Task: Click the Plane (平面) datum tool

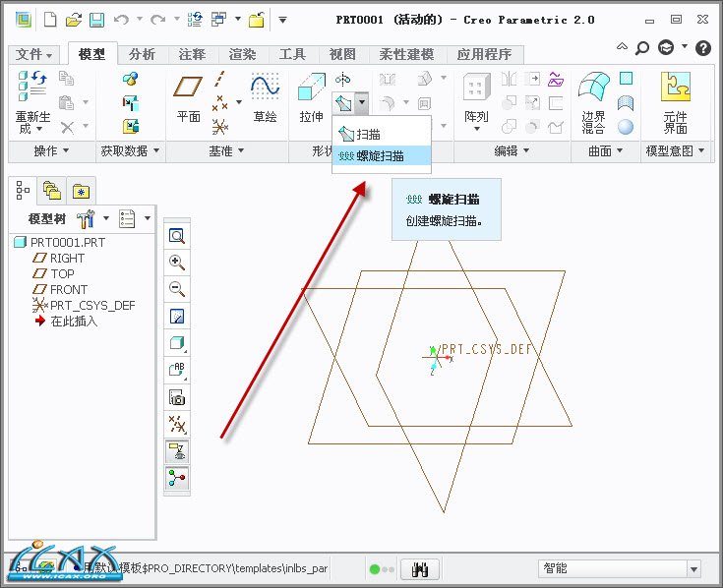Action: tap(188, 100)
